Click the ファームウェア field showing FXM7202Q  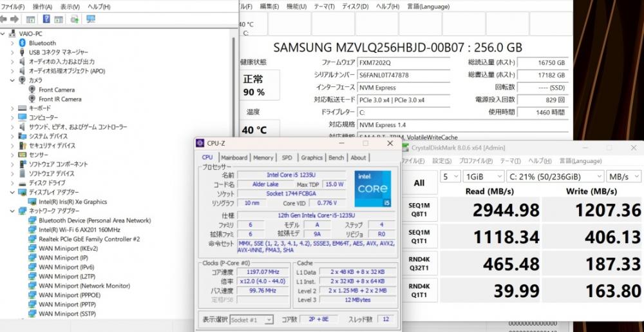coord(403,63)
